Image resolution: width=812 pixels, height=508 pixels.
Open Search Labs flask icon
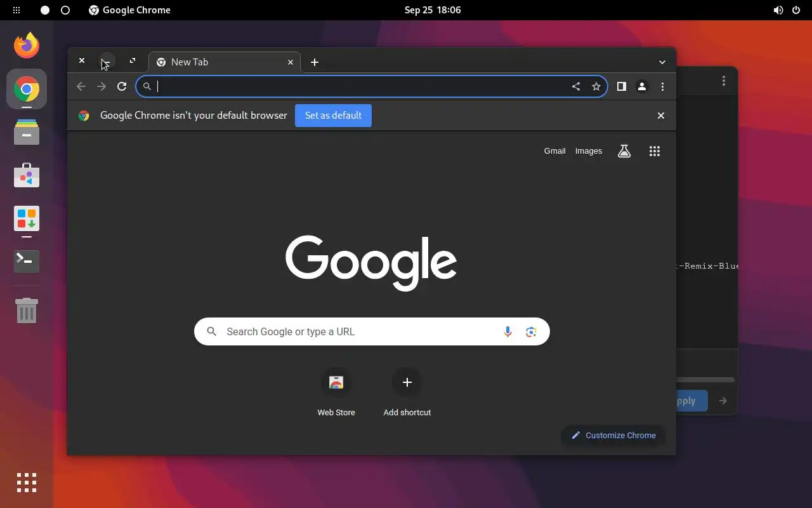point(624,151)
